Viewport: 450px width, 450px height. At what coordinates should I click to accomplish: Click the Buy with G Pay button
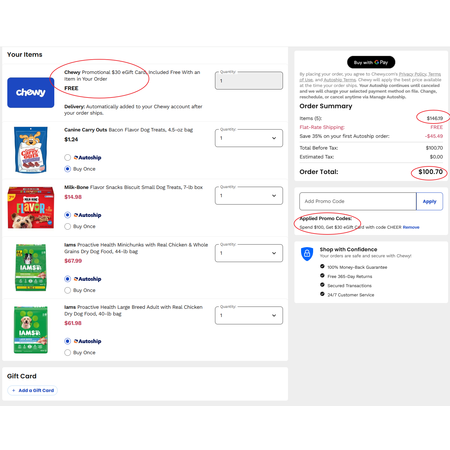coord(371,62)
